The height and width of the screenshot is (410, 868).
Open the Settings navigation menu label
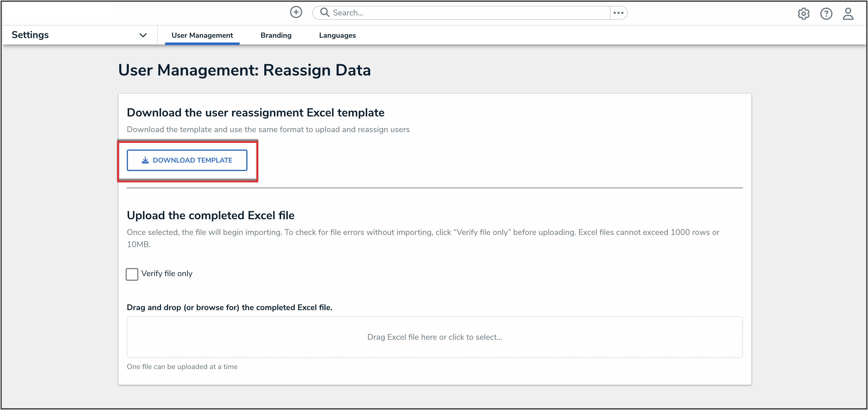(x=30, y=35)
